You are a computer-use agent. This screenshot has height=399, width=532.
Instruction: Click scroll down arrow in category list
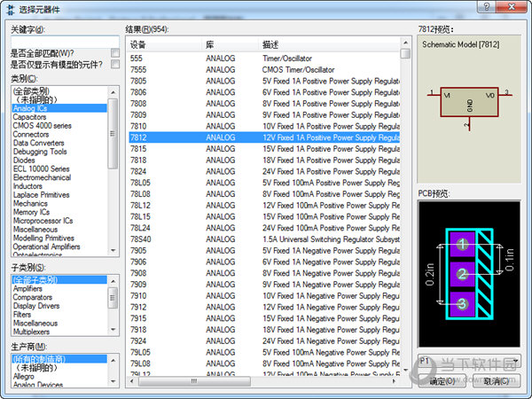tap(113, 250)
